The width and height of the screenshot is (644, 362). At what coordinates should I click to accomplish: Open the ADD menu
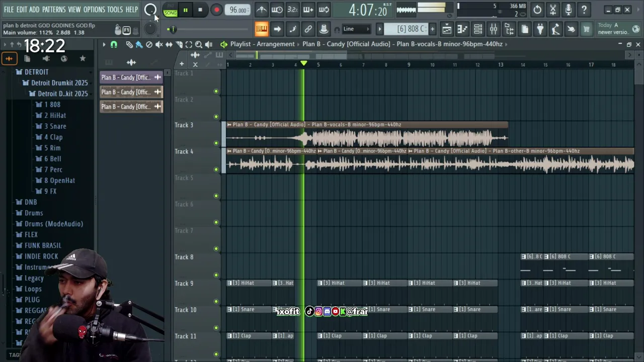tap(34, 10)
